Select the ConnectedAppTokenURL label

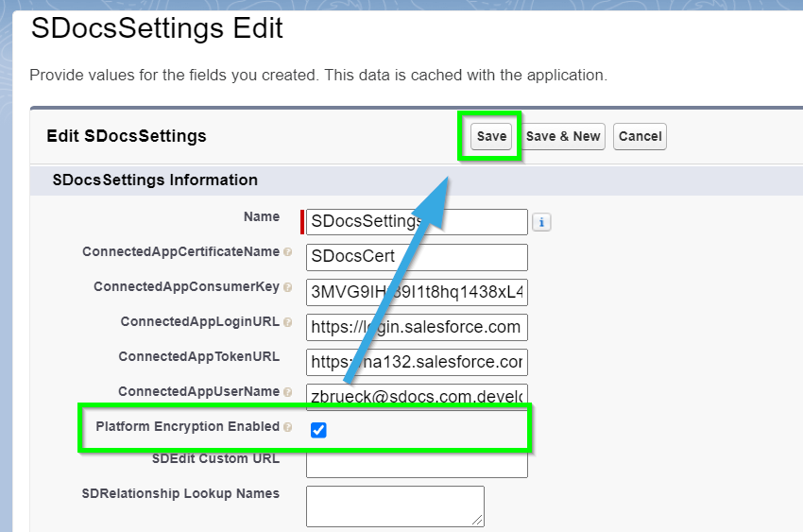[199, 357]
